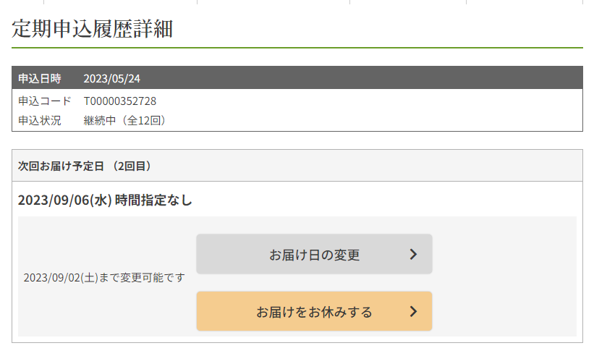Select the application date 2023/05/24
594x364 pixels.
click(x=111, y=78)
